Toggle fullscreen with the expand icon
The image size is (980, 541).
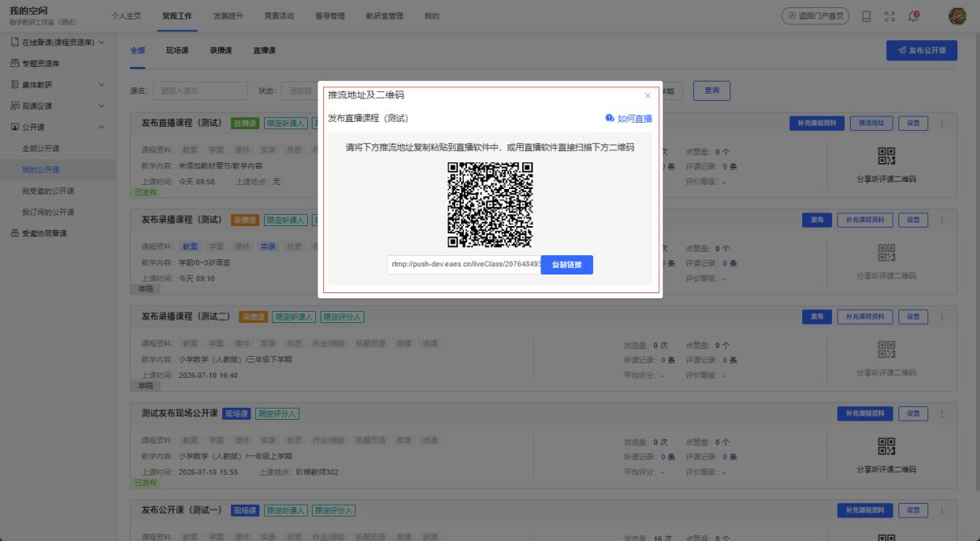(890, 16)
